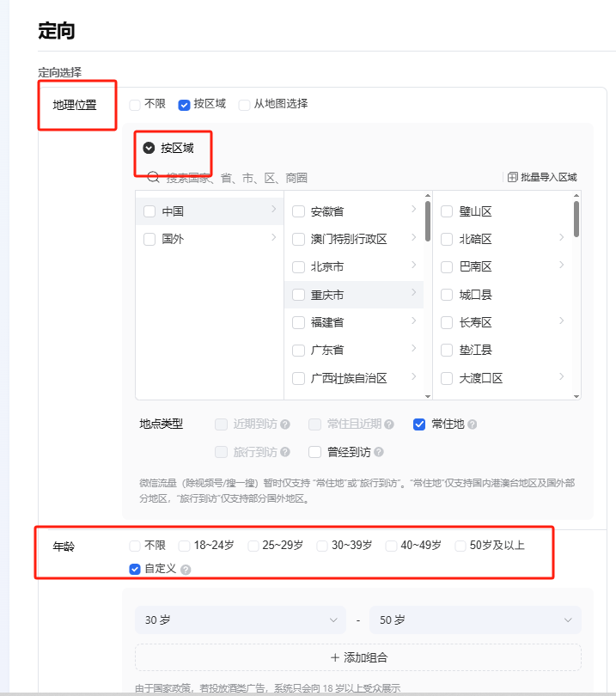Expand the 北京市 row arrow
This screenshot has height=696, width=616.
pos(413,265)
